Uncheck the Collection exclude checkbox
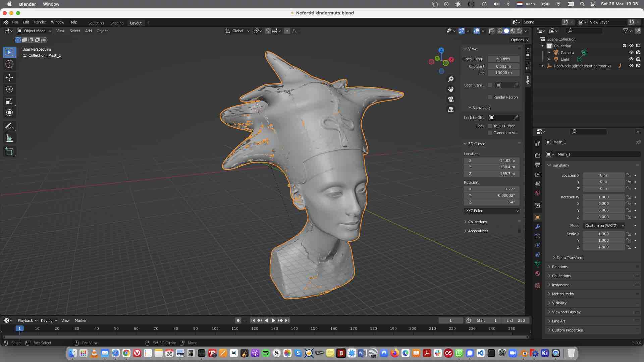644x362 pixels. [x=624, y=46]
